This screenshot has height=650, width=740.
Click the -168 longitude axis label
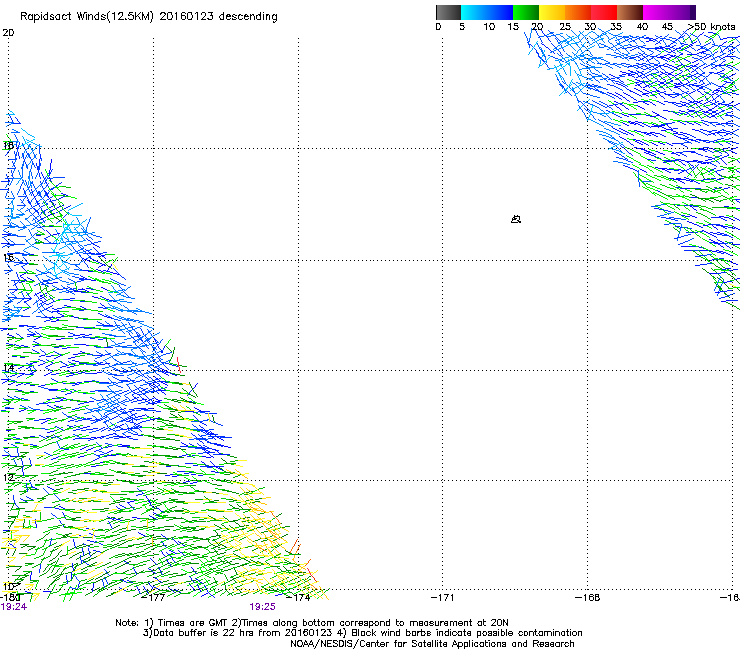tap(588, 598)
